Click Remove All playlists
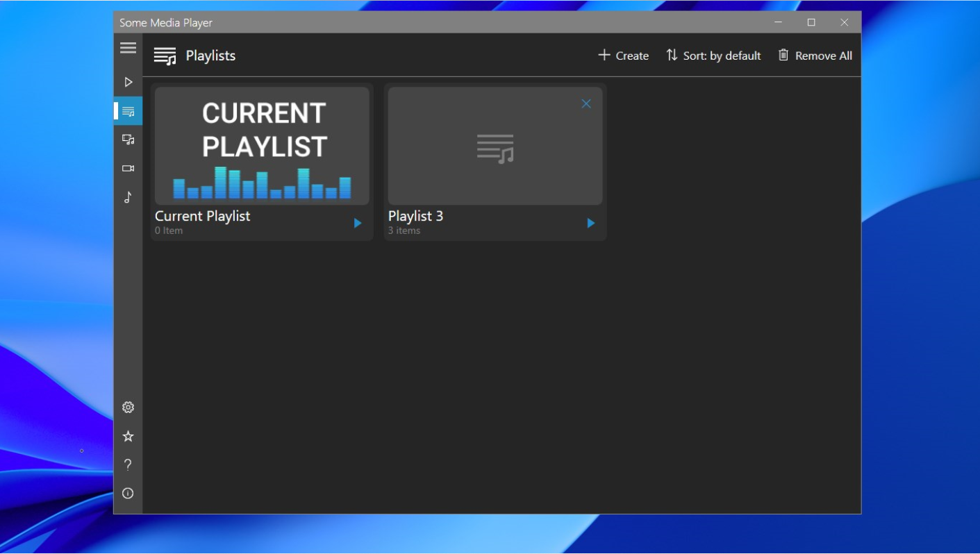 click(x=815, y=56)
